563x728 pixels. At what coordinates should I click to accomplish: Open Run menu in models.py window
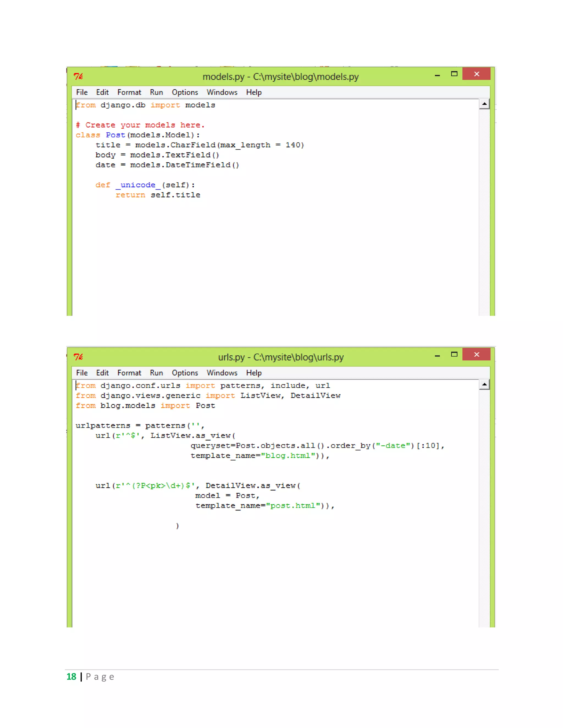(156, 92)
